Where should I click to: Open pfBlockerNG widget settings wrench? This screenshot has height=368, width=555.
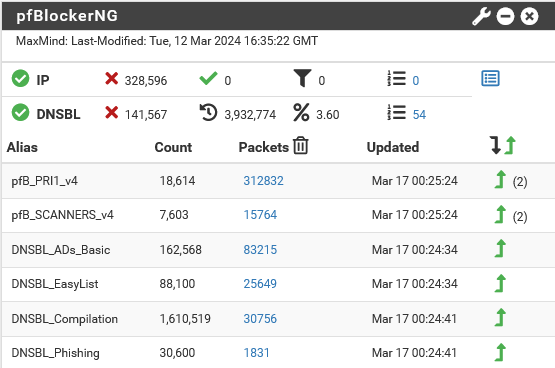(481, 16)
